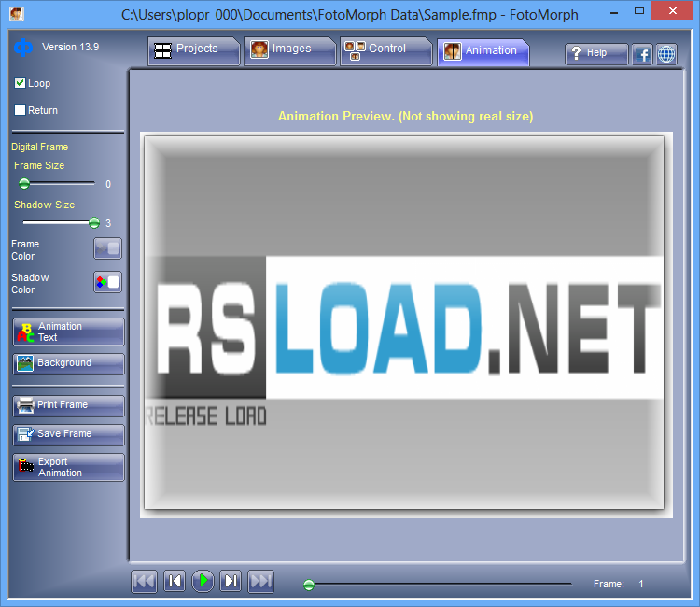The image size is (700, 607).
Task: Click the FotoMorph title bar icon
Action: 17,14
